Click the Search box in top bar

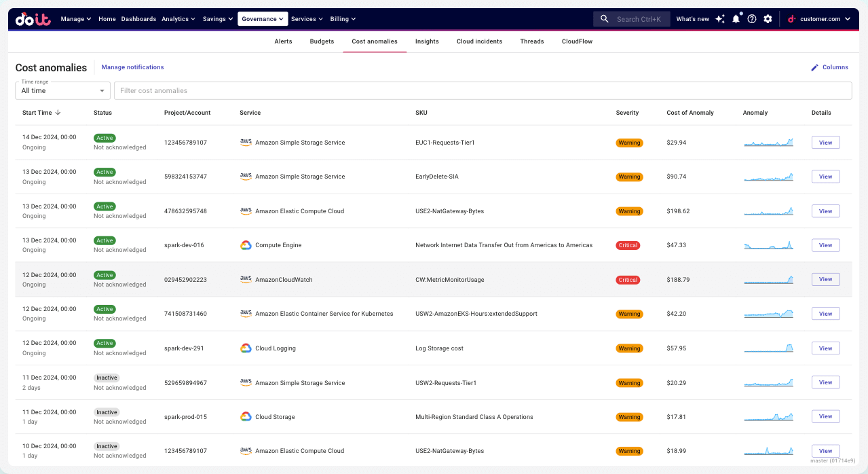(632, 19)
